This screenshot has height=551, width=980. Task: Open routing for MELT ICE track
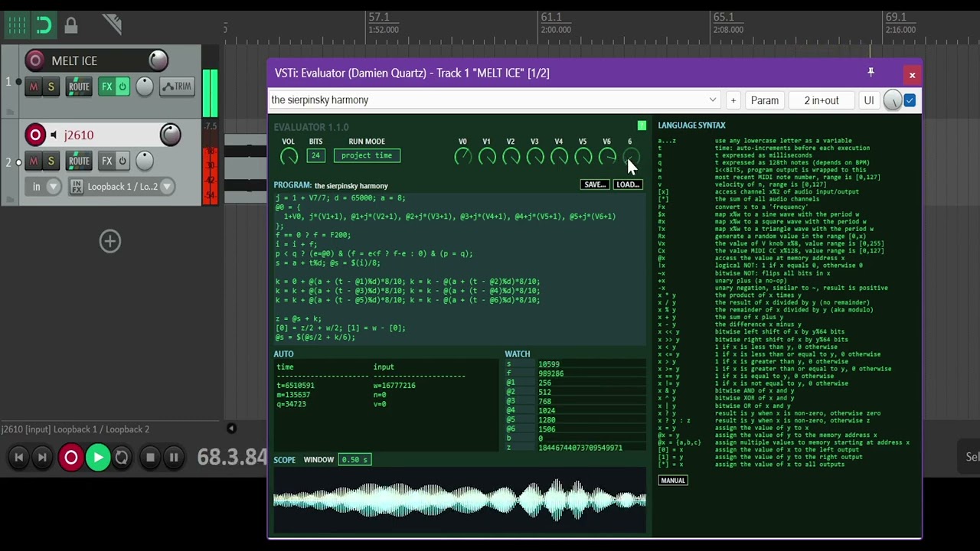(x=79, y=86)
